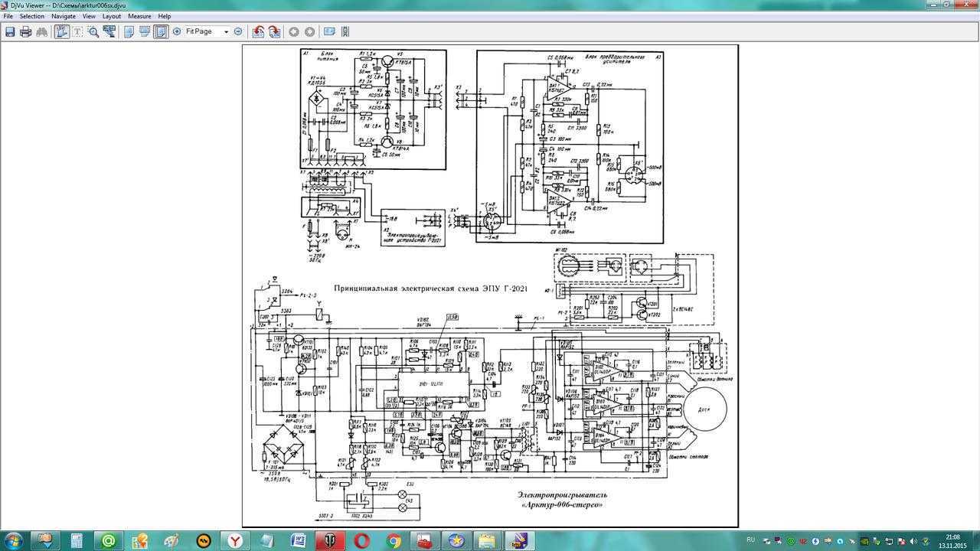
Task: Open Calculator from the taskbar
Action: click(77, 541)
